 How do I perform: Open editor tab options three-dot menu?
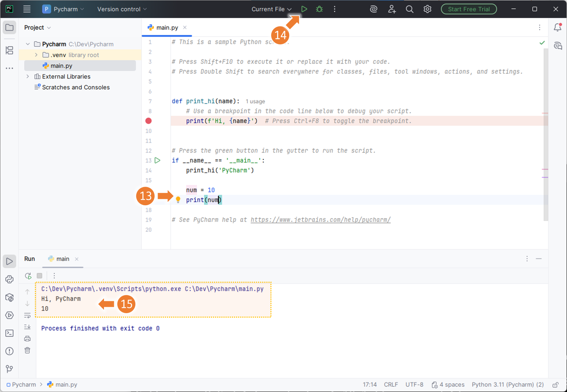pos(539,28)
